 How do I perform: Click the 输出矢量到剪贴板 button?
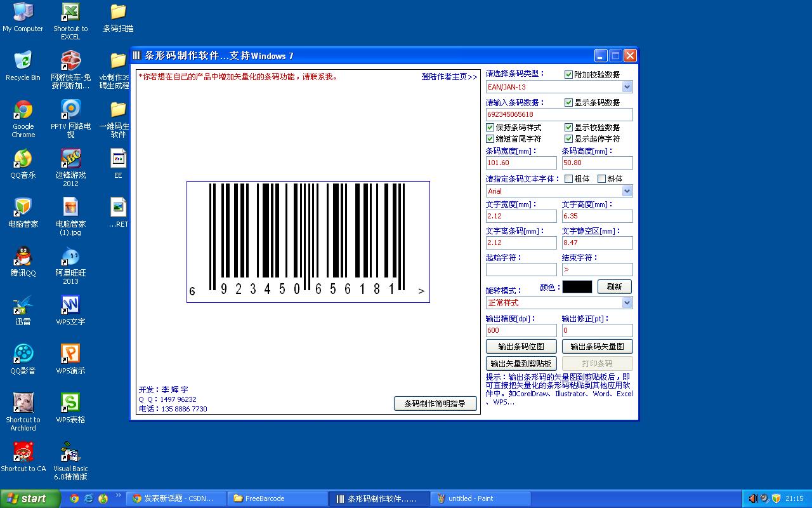coord(521,364)
